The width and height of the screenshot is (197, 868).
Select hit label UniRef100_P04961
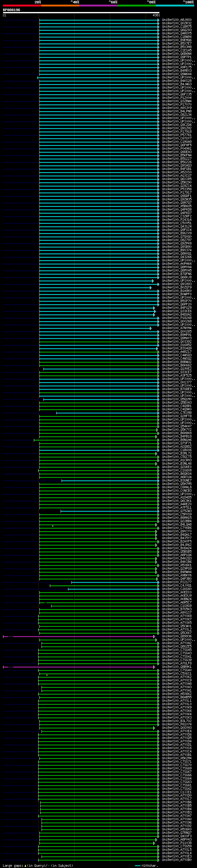tap(176, 149)
